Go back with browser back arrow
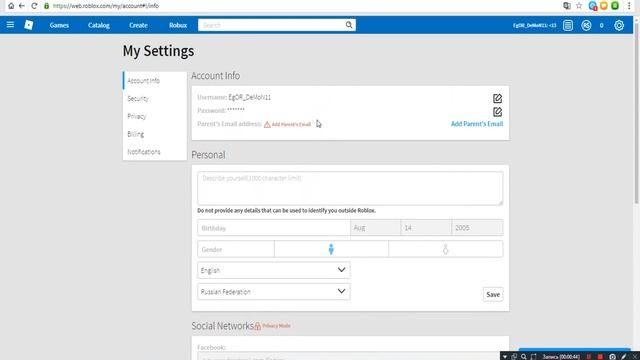The width and height of the screenshot is (640, 360). pyautogui.click(x=22, y=6)
